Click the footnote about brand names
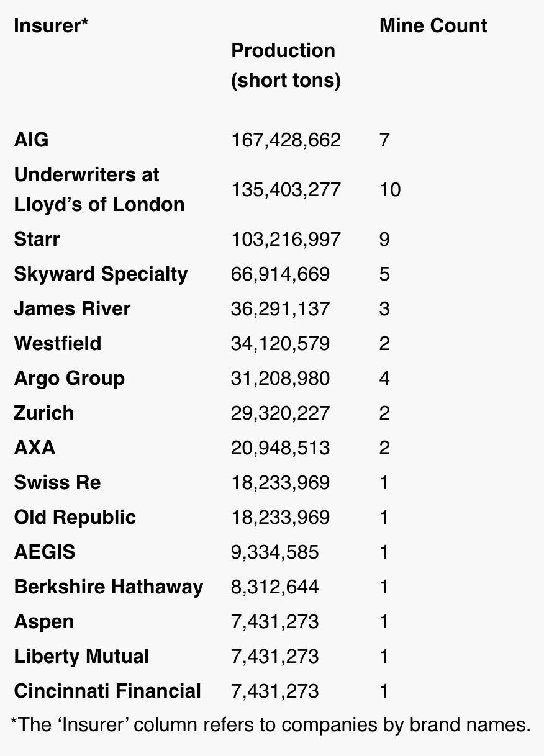Viewport: 544px width, 756px height. point(271,724)
